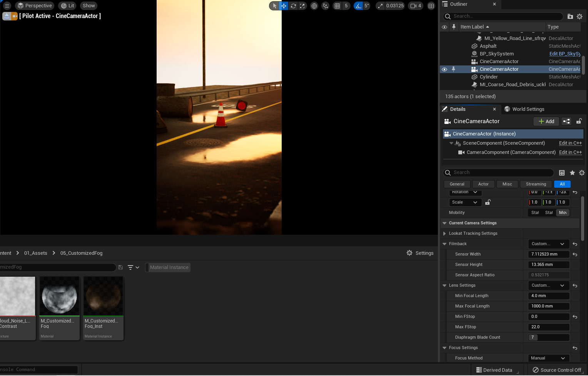Viewport: 588px width, 376px height.
Task: Open scale snap value 0.03125
Action: click(395, 6)
